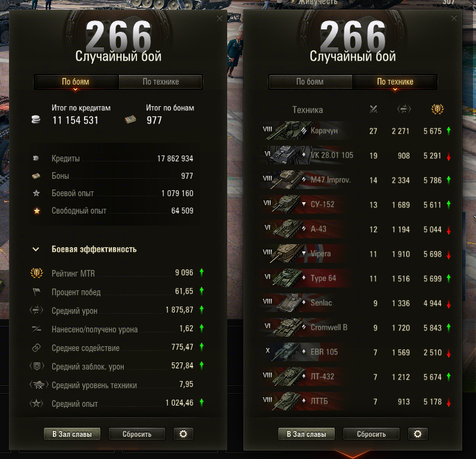The width and height of the screenshot is (476, 459).
Task: Click the battles count crossed-swords column icon
Action: pyautogui.click(x=373, y=109)
